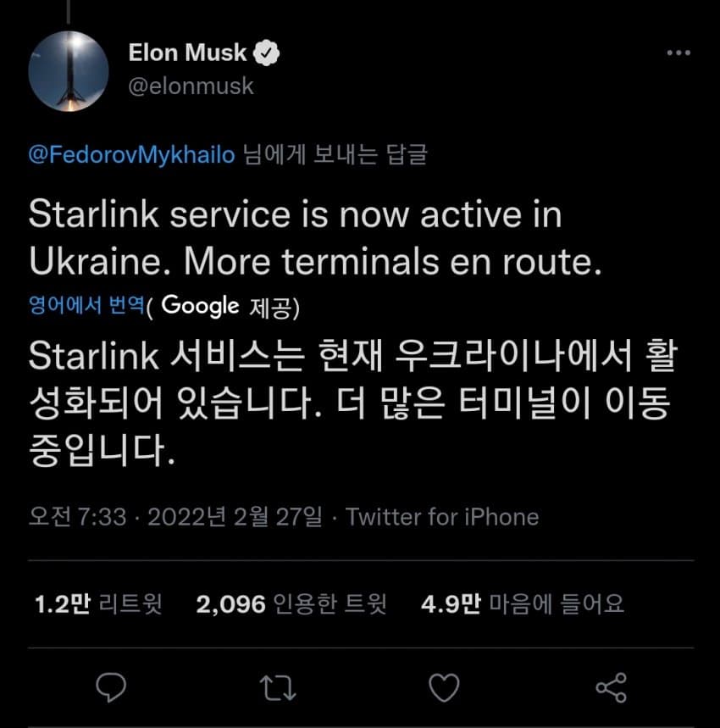This screenshot has width=720, height=728.
Task: Click the 영어에서 번역 translation link
Action: (x=86, y=306)
